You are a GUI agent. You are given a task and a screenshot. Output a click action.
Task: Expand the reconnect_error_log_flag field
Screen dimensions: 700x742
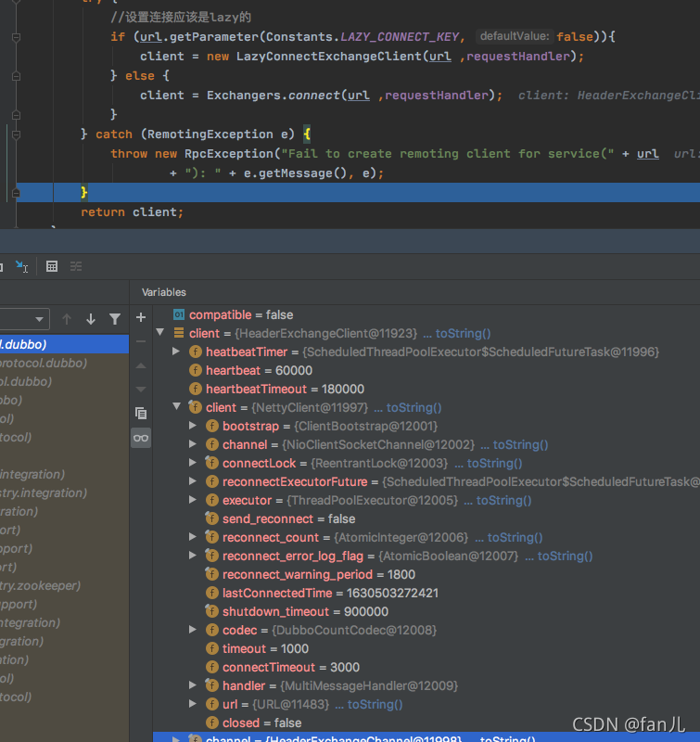[x=193, y=555]
